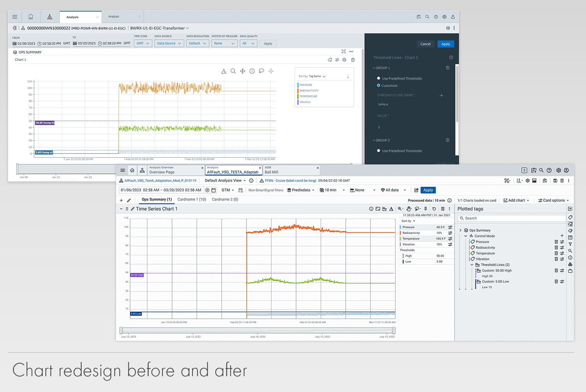This screenshot has width=586, height=392.
Task: Open Predixdata filter dropdown
Action: point(301,190)
